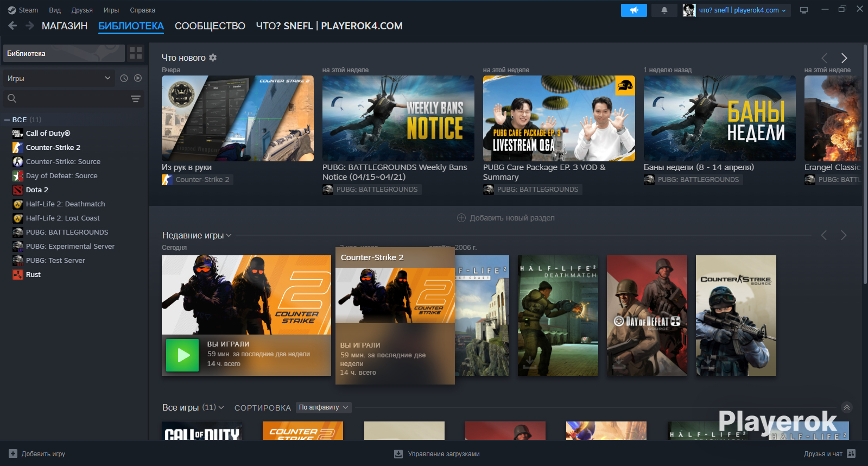Open the Баны недели news thumbnail

pos(720,118)
